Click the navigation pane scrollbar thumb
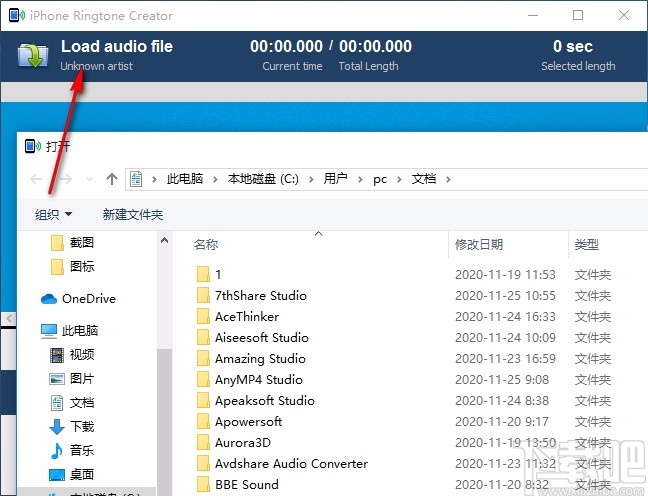Screen dimensions: 648x496 164,422
